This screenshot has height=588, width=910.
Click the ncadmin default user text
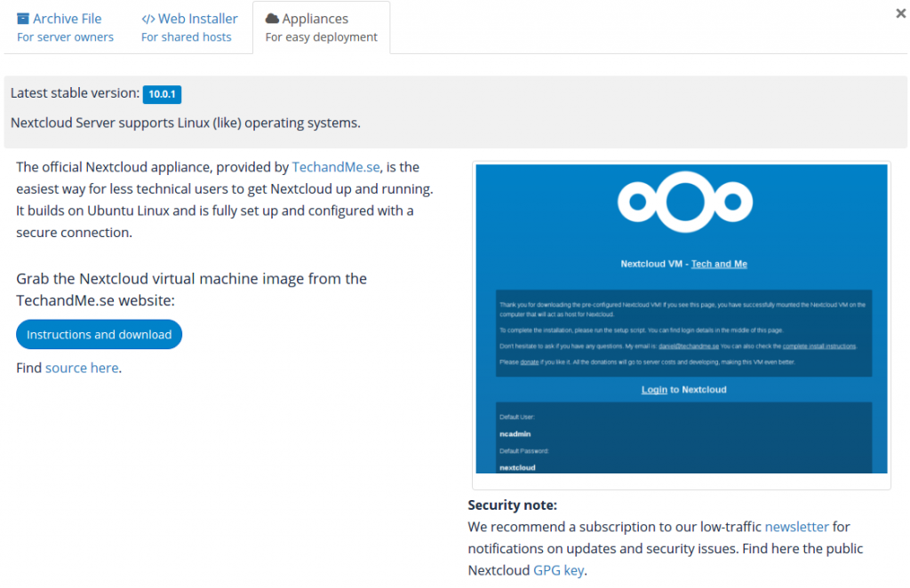pyautogui.click(x=515, y=433)
